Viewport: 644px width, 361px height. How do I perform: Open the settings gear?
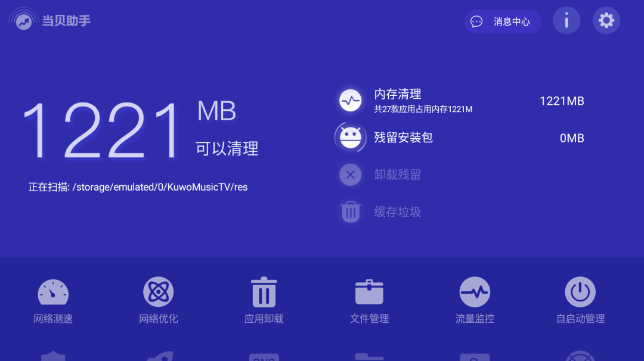(606, 20)
